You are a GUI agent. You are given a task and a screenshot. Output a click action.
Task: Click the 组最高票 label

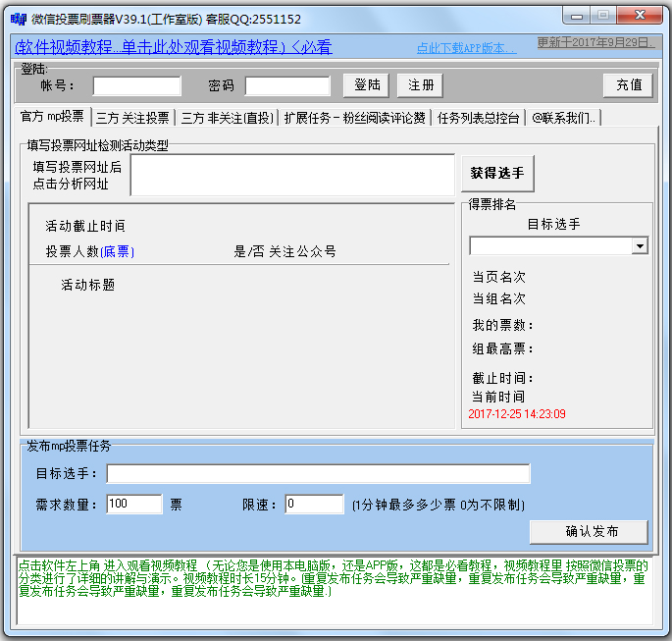pyautogui.click(x=502, y=349)
